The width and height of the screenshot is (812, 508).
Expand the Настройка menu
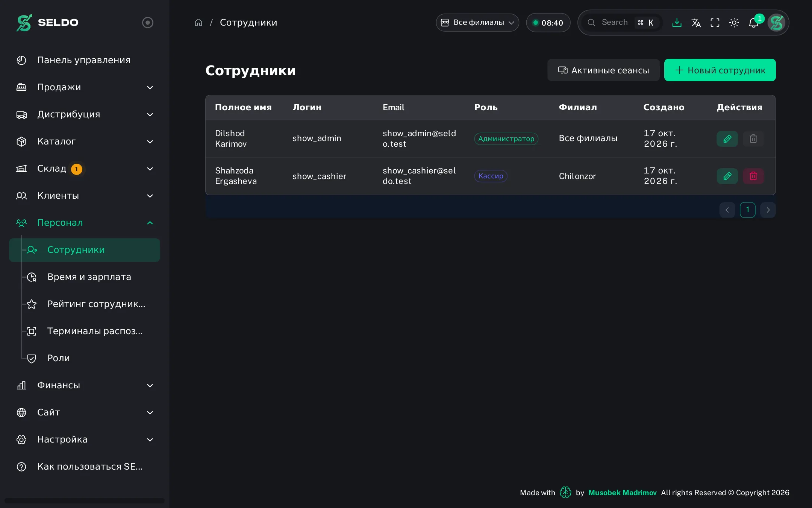point(85,440)
